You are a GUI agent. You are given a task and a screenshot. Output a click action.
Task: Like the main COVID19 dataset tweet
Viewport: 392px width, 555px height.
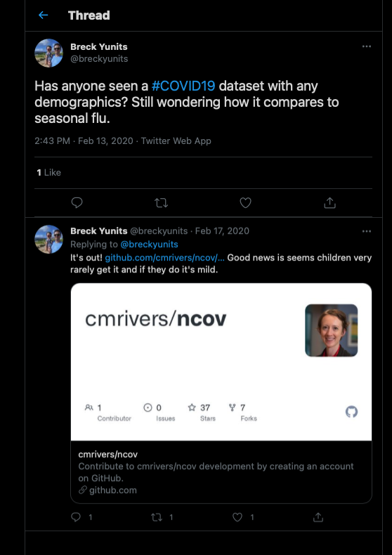click(x=245, y=203)
